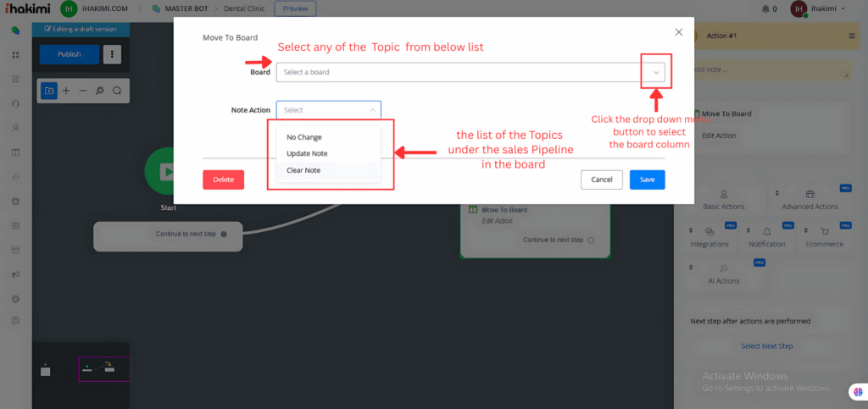
Task: Close the Move To Board dialog
Action: click(678, 32)
